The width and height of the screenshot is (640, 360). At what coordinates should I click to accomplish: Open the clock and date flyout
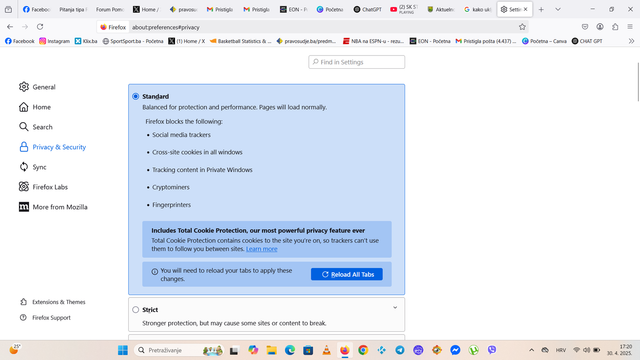[x=620, y=350]
